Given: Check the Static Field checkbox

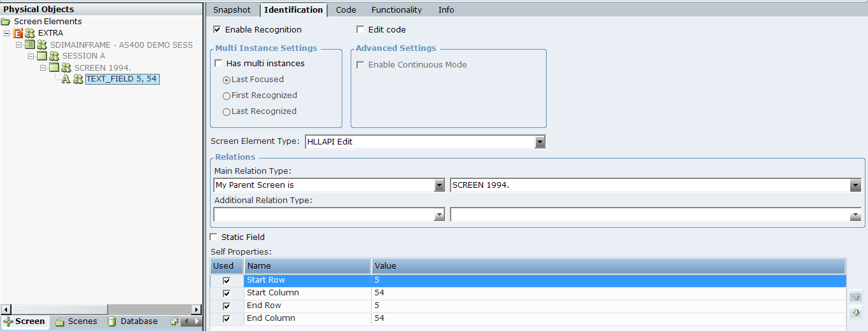Looking at the screenshot, I should (x=214, y=237).
